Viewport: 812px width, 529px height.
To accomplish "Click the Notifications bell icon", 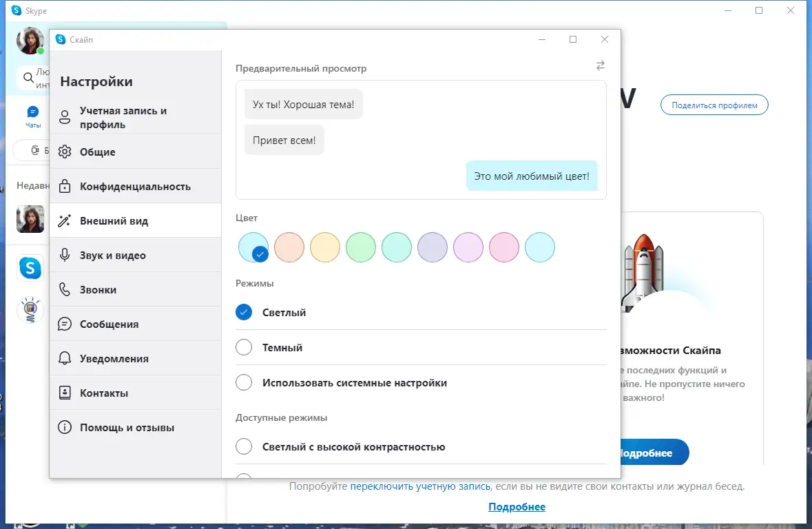I will click(x=65, y=358).
